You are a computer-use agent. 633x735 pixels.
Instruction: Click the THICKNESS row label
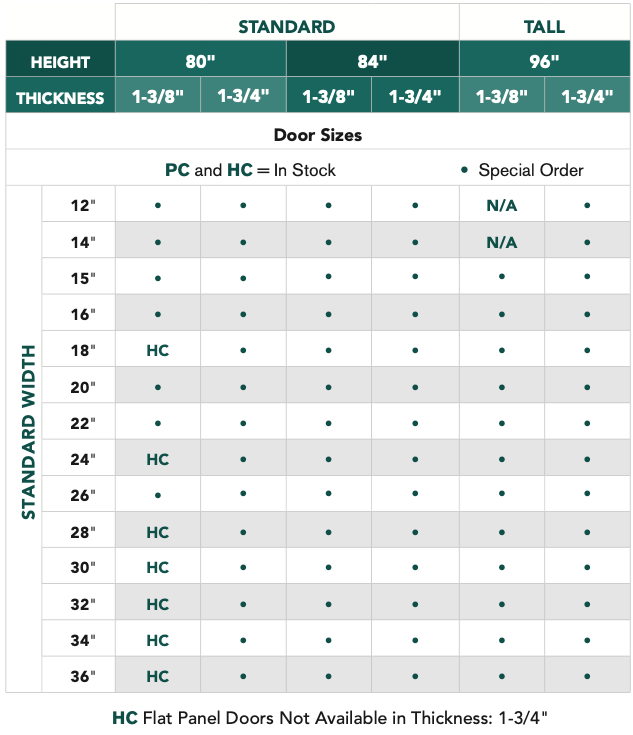click(x=60, y=97)
